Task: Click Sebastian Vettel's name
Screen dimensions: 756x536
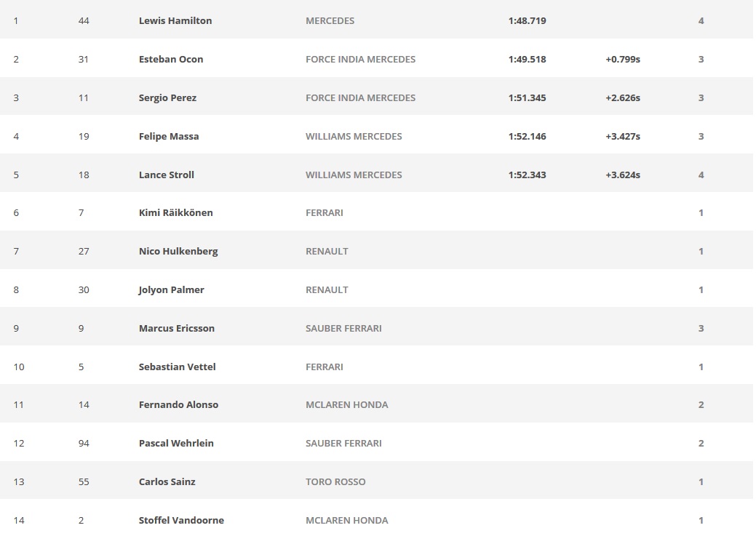Action: coord(178,367)
